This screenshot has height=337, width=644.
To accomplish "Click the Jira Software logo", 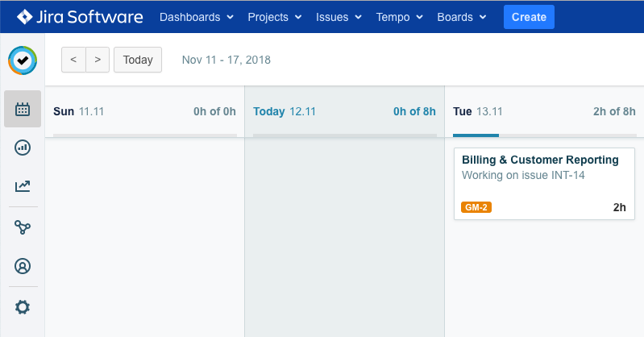I will pyautogui.click(x=80, y=16).
